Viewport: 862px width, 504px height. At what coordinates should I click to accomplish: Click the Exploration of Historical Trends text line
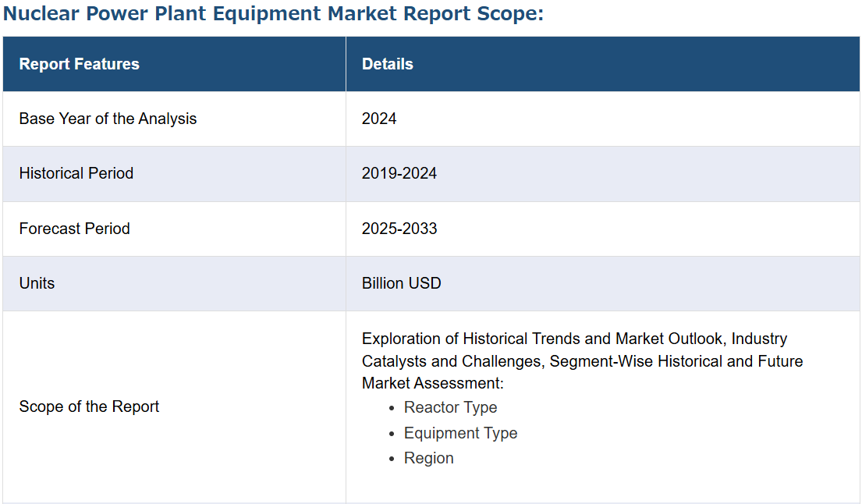click(574, 339)
